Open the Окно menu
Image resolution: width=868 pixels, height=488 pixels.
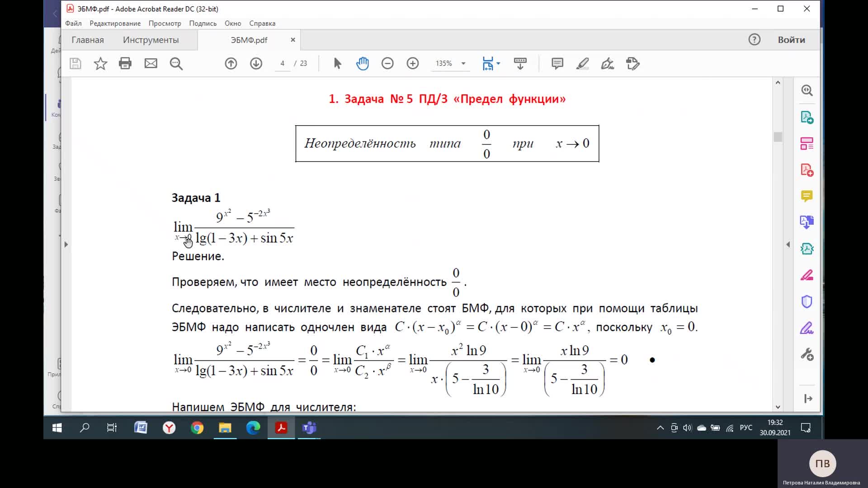pos(233,23)
